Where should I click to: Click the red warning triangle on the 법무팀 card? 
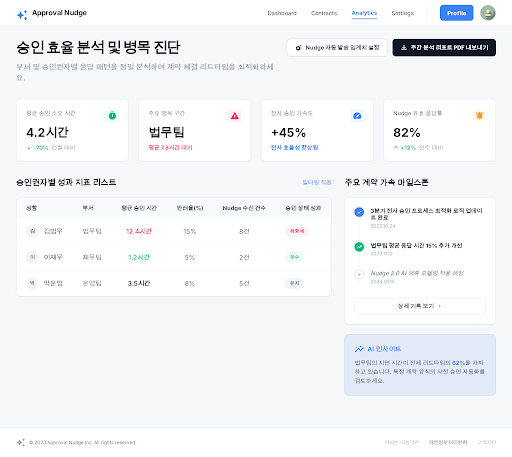235,116
